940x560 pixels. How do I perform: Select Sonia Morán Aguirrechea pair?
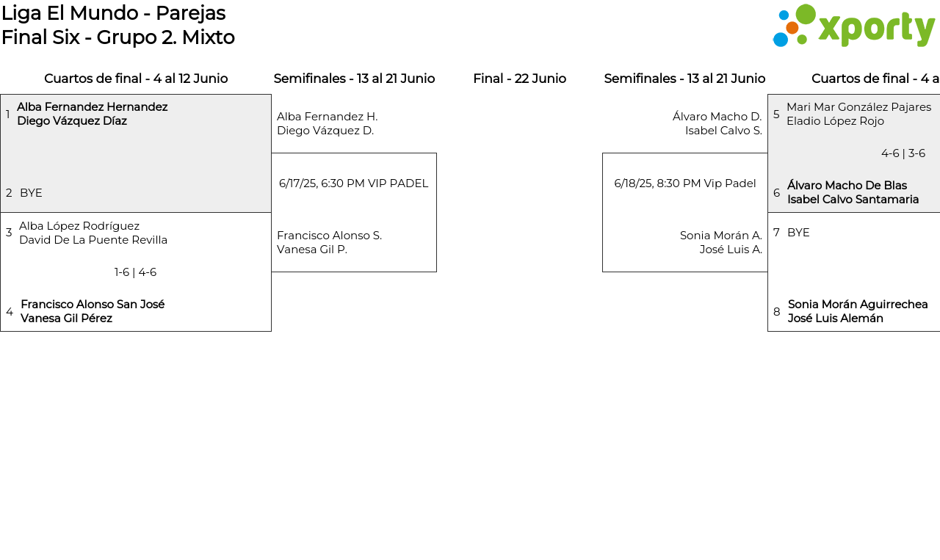point(857,311)
